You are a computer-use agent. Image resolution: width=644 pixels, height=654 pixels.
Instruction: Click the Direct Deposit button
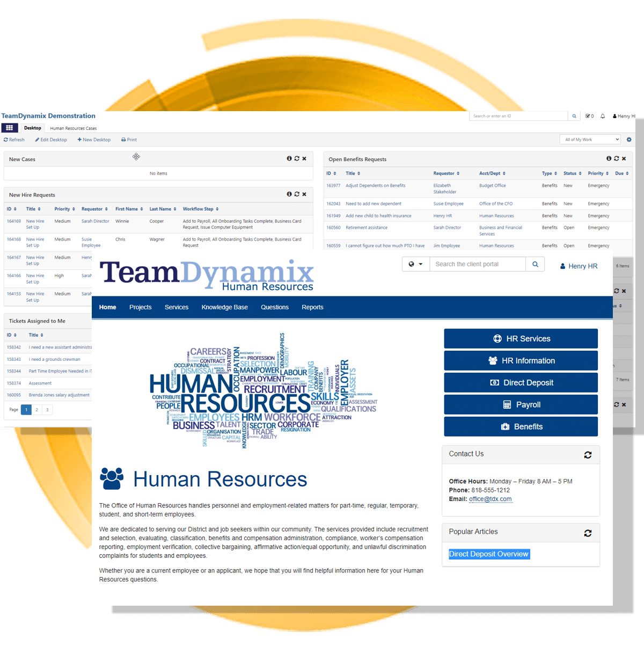(521, 383)
